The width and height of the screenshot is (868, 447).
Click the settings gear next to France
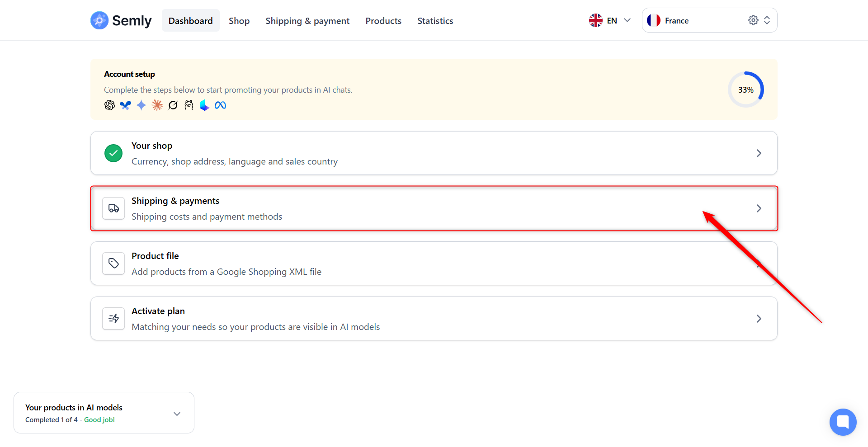pos(753,20)
